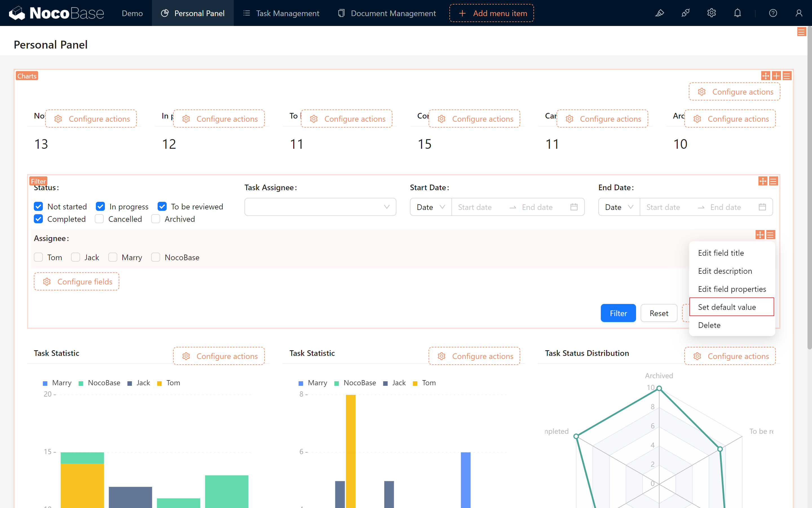Click Configure actions on the 10 count card
This screenshot has height=508, width=812.
730,119
